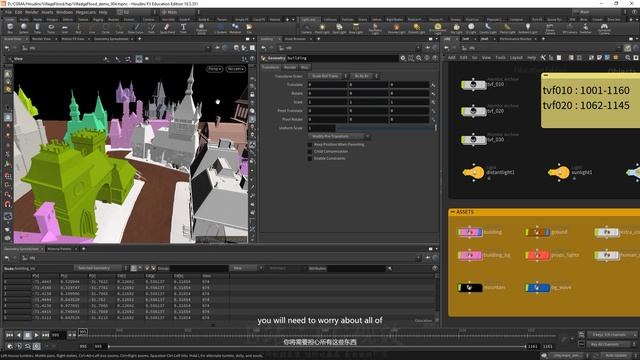The height and width of the screenshot is (360, 640).
Task: Add an Ambient Light from shelf
Action: [528, 28]
